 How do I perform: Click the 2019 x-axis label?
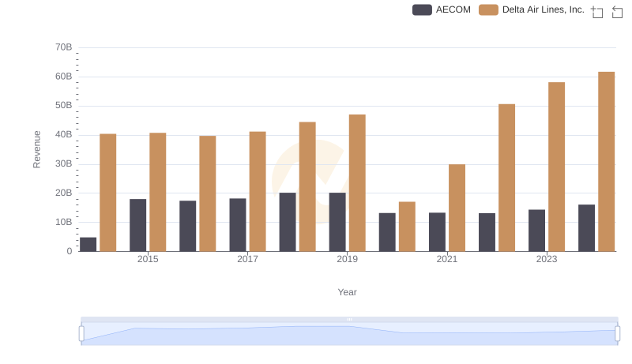point(347,259)
